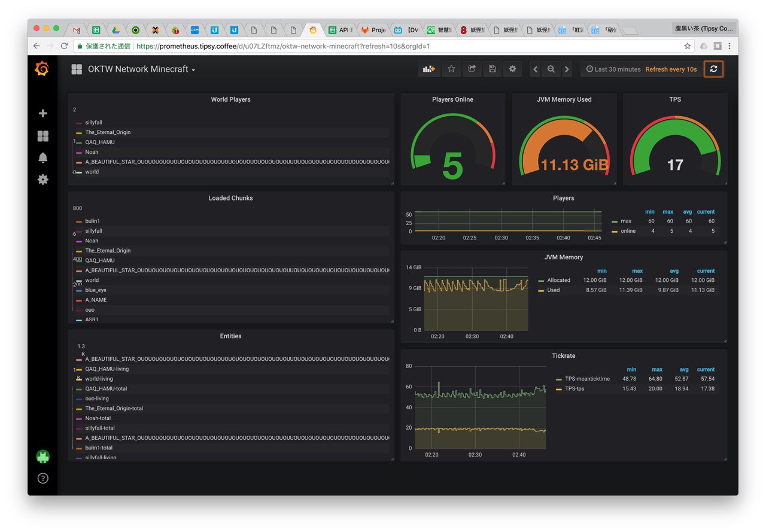
Task: Open the Loaded Chunks panel title menu
Action: tap(230, 198)
